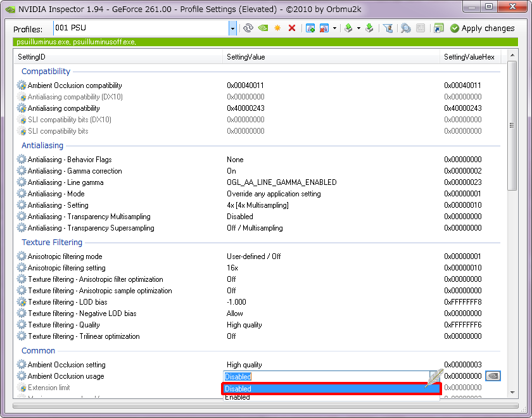Select the SLI compatibility bits row label
The height and width of the screenshot is (418, 532).
point(58,131)
